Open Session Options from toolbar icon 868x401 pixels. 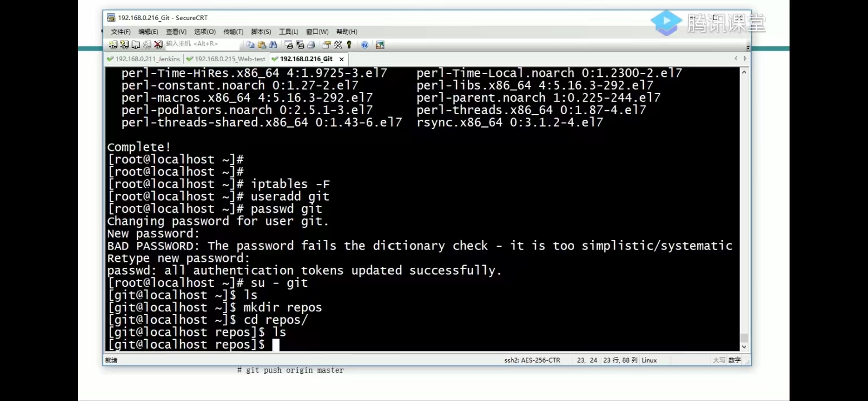327,45
